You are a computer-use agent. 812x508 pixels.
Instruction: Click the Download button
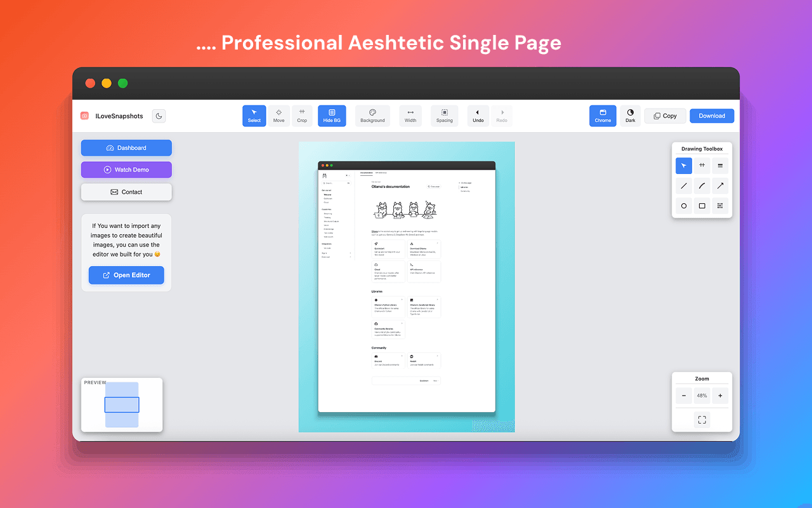point(712,116)
